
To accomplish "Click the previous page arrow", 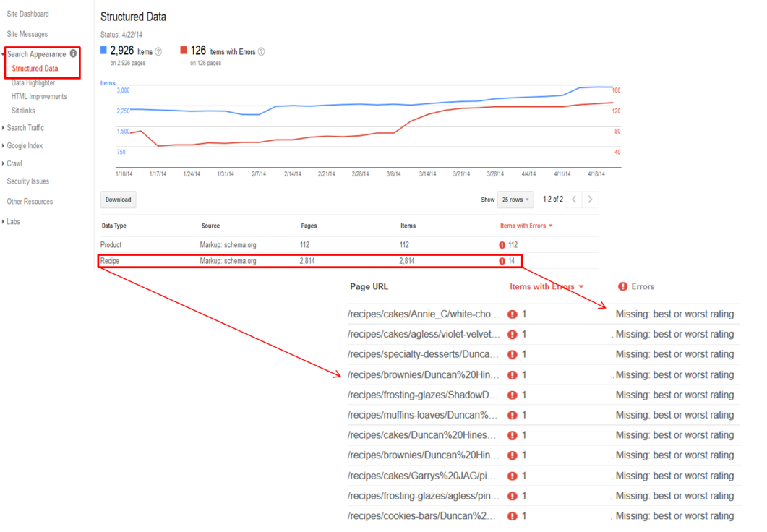I will tap(574, 199).
